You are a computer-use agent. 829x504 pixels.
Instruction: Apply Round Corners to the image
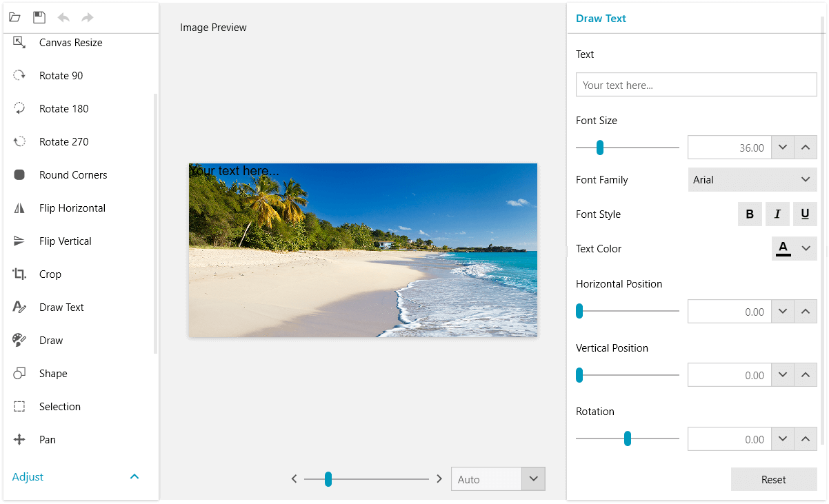pyautogui.click(x=72, y=174)
